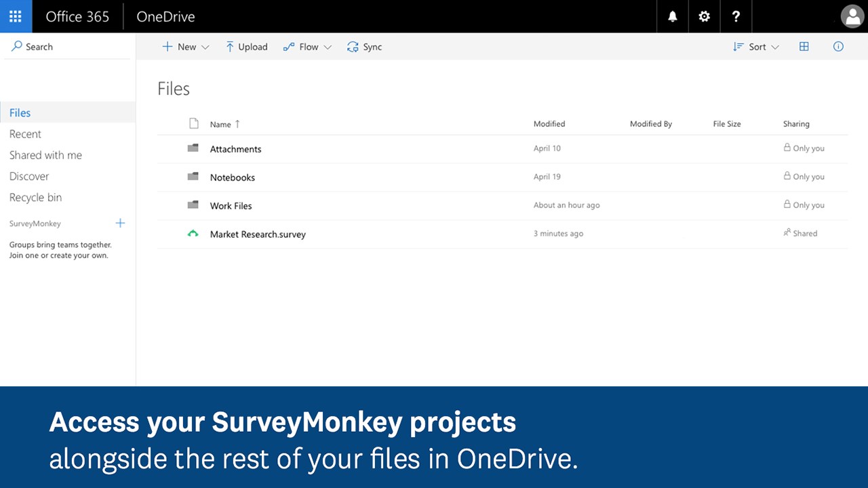Open the user profile avatar
Screen dimensions: 868x488
[852, 16]
